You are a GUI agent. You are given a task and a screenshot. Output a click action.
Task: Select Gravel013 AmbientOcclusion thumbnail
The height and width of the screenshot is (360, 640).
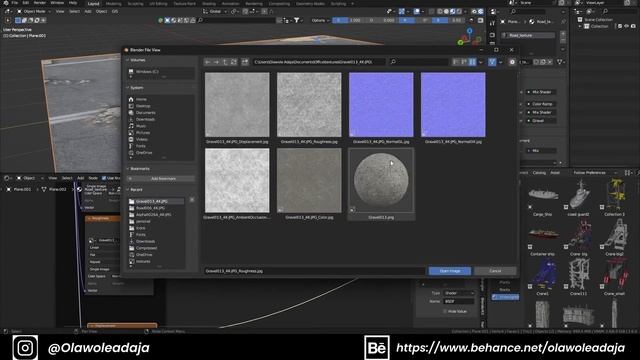[x=237, y=180]
